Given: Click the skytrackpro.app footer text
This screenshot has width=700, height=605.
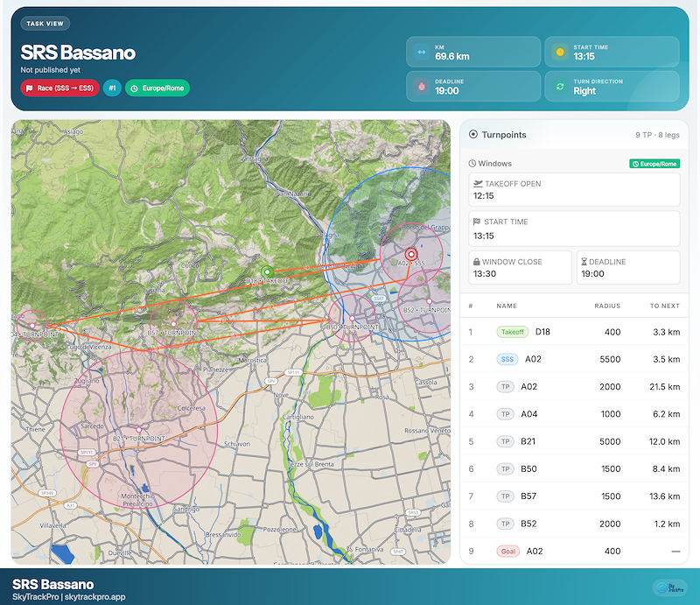Looking at the screenshot, I should tap(94, 597).
